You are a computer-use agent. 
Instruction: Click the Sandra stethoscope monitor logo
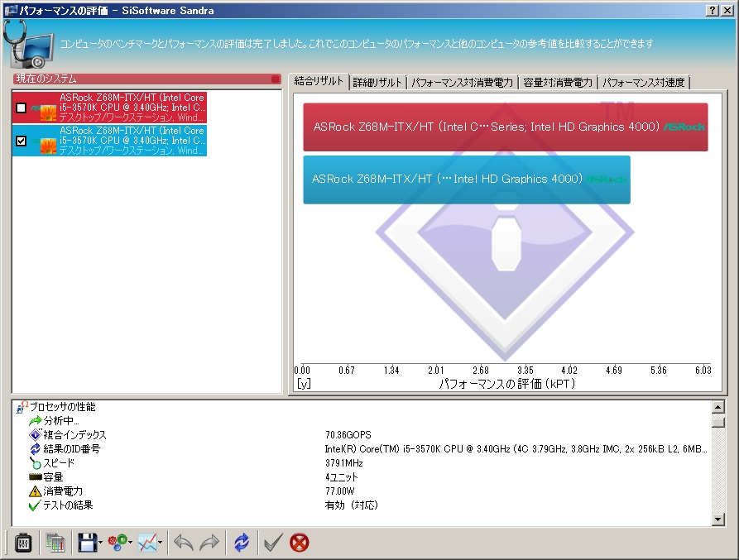28,45
